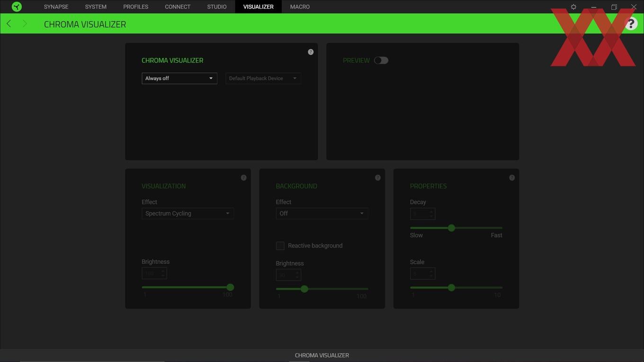Switch to the Macro tab
Image resolution: width=644 pixels, height=362 pixels.
click(300, 7)
